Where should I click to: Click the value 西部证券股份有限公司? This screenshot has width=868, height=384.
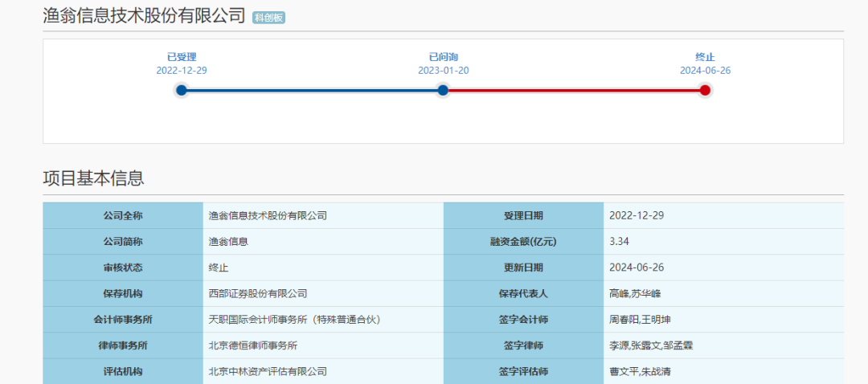tap(258, 294)
